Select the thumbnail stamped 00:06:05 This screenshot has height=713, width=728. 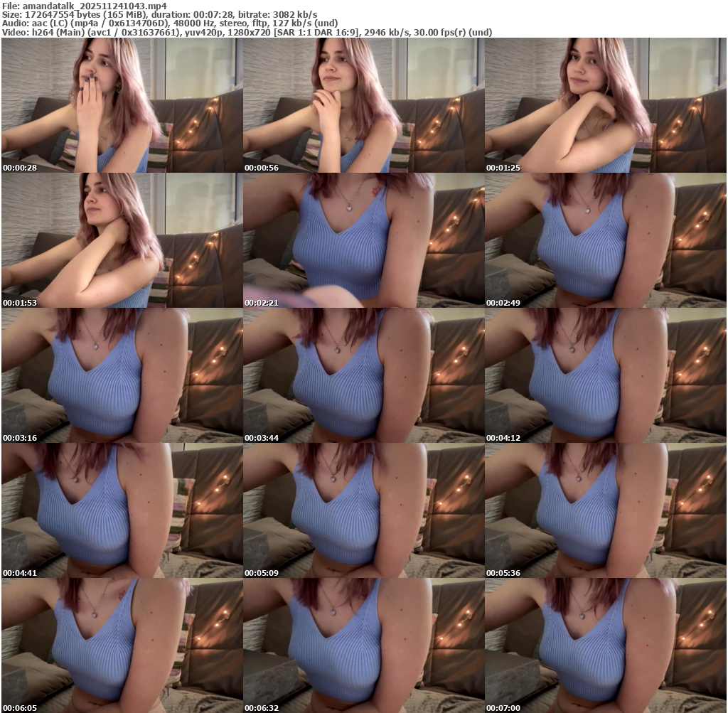point(122,645)
